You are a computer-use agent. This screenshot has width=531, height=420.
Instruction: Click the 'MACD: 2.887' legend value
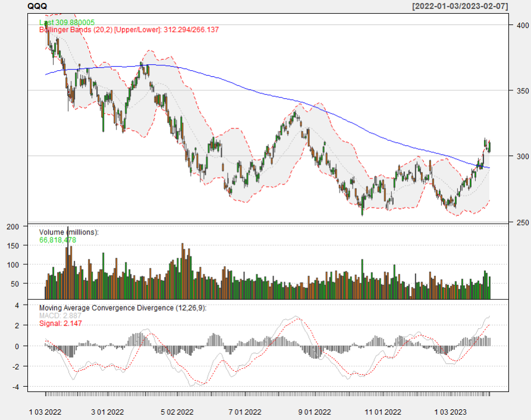[60, 316]
